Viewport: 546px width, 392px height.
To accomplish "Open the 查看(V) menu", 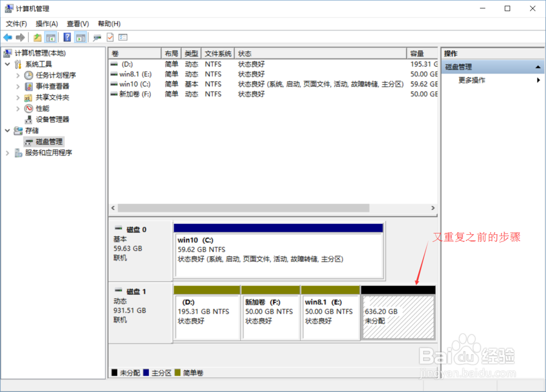I will (x=78, y=23).
